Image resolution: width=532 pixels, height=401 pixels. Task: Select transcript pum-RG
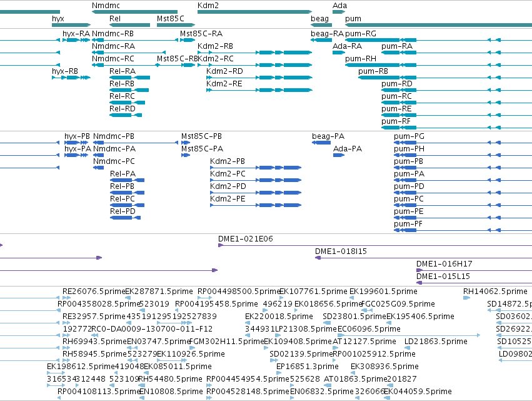(361, 34)
